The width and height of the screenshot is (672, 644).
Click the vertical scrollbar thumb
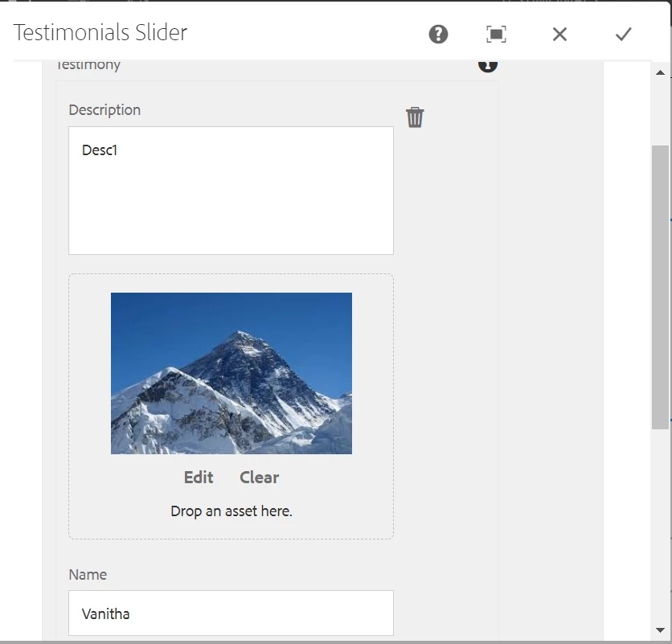coord(660,287)
